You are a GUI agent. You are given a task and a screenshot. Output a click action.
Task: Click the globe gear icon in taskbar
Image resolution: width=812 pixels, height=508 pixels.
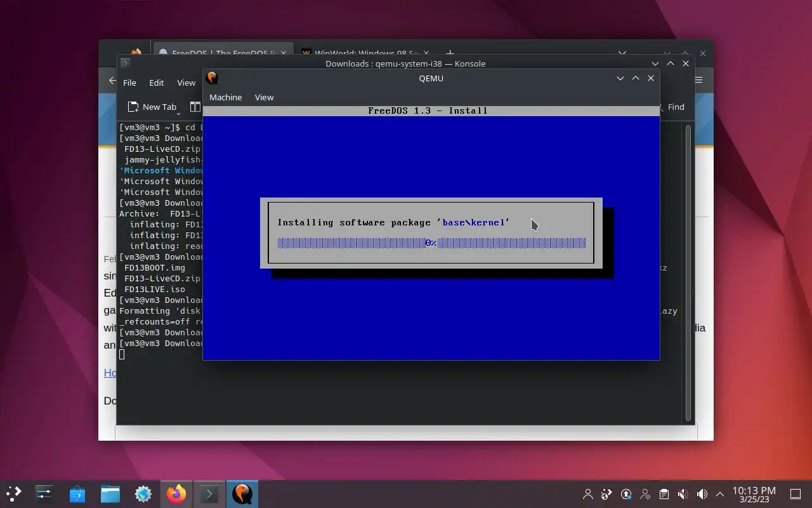[143, 493]
